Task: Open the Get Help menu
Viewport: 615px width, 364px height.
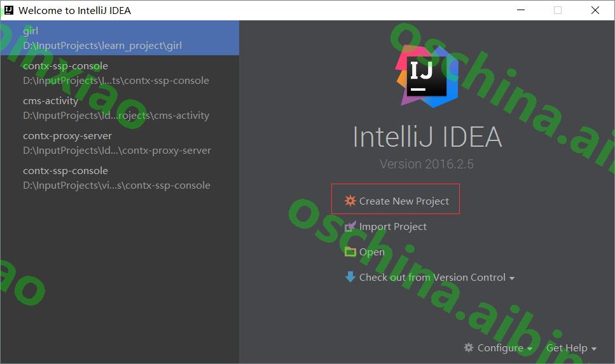Action: [567, 348]
